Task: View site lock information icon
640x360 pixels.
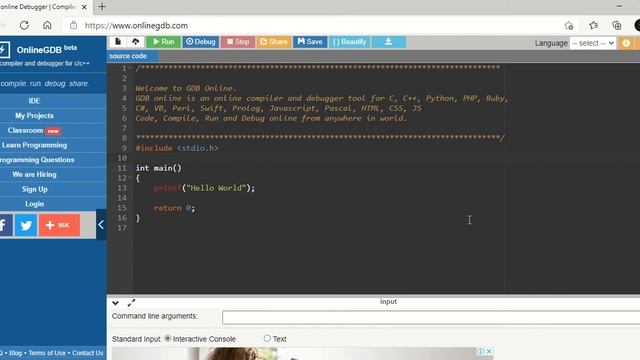Action: [x=73, y=25]
